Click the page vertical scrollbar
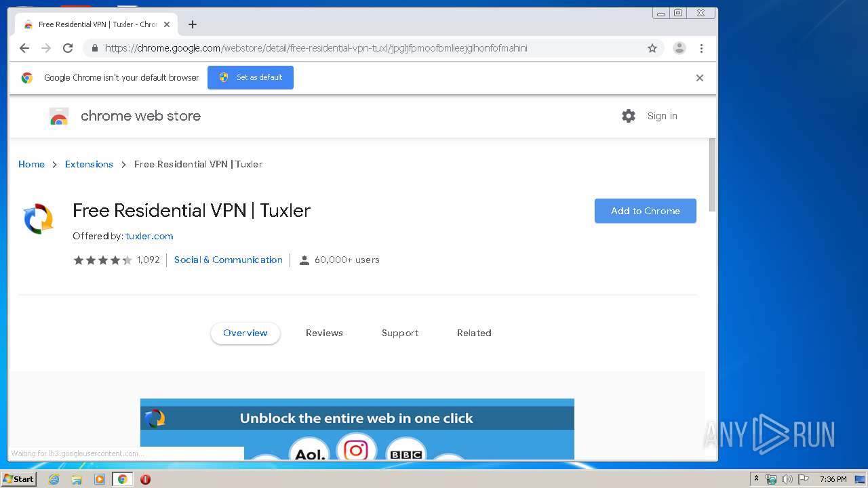The height and width of the screenshot is (488, 868). pyautogui.click(x=712, y=175)
